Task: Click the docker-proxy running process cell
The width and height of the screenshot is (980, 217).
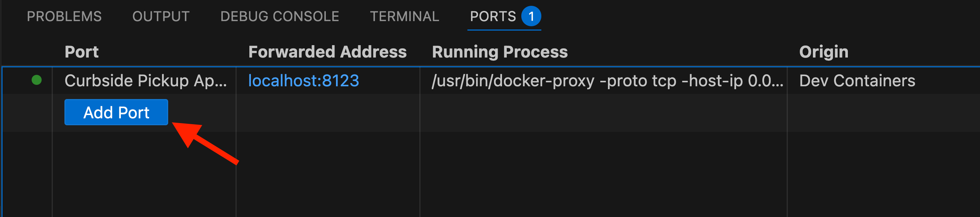Action: pos(607,81)
